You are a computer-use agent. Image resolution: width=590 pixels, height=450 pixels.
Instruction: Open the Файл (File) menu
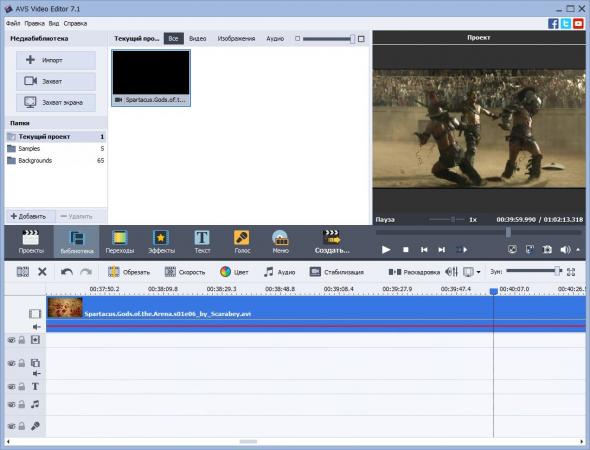[x=13, y=23]
